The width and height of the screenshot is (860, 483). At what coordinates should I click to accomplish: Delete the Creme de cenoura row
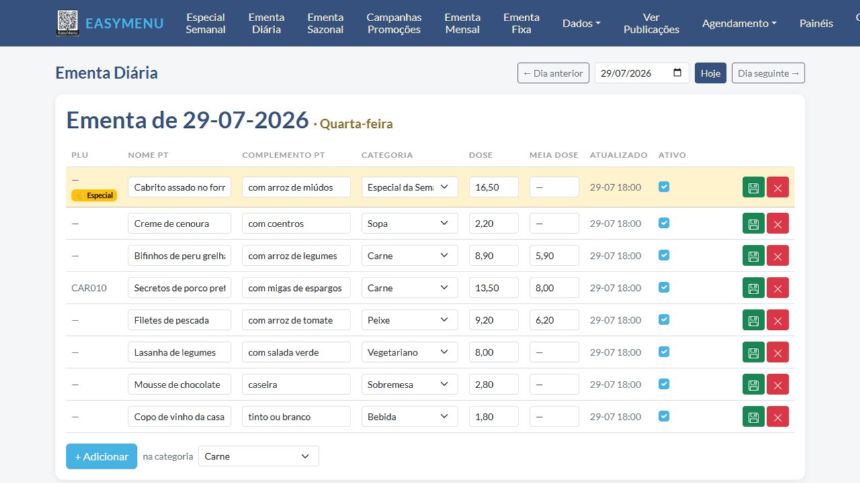(777, 224)
